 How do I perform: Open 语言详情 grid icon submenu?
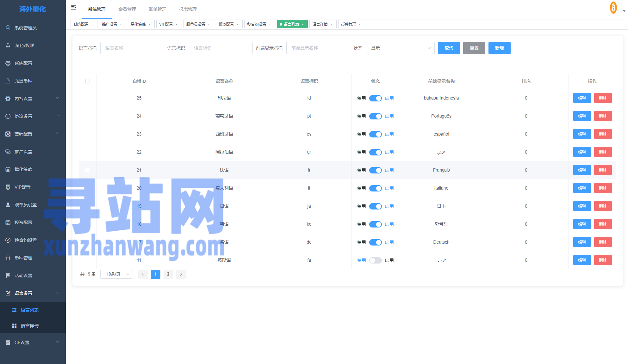coord(14,326)
